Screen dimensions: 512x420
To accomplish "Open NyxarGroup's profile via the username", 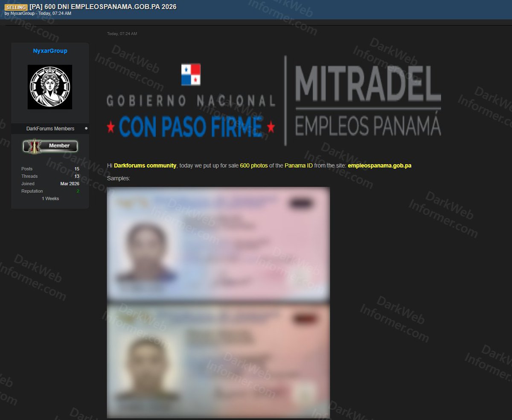I will coord(50,51).
